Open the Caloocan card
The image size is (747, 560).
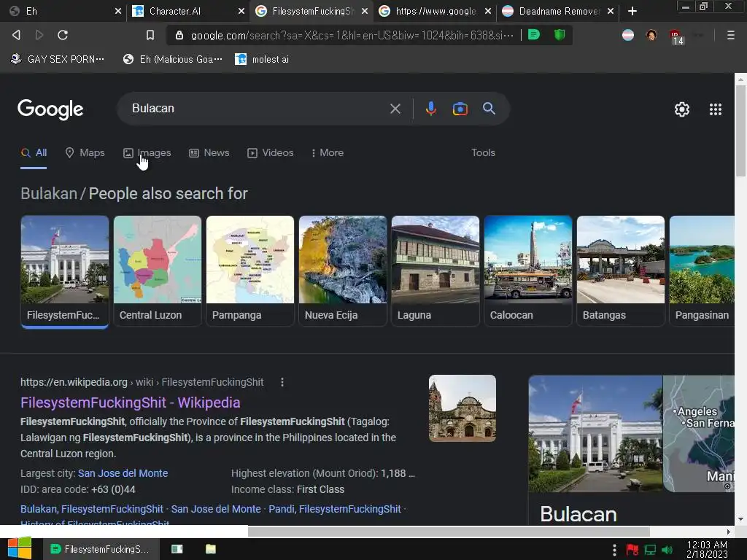point(528,271)
